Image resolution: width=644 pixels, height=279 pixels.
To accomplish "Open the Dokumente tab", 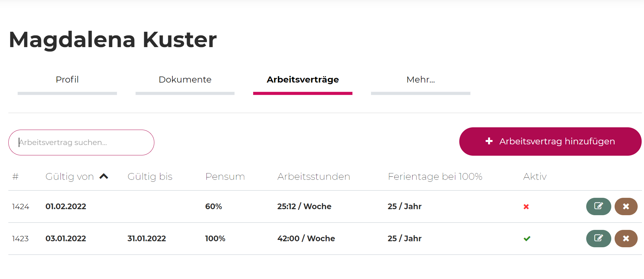I will (x=185, y=80).
